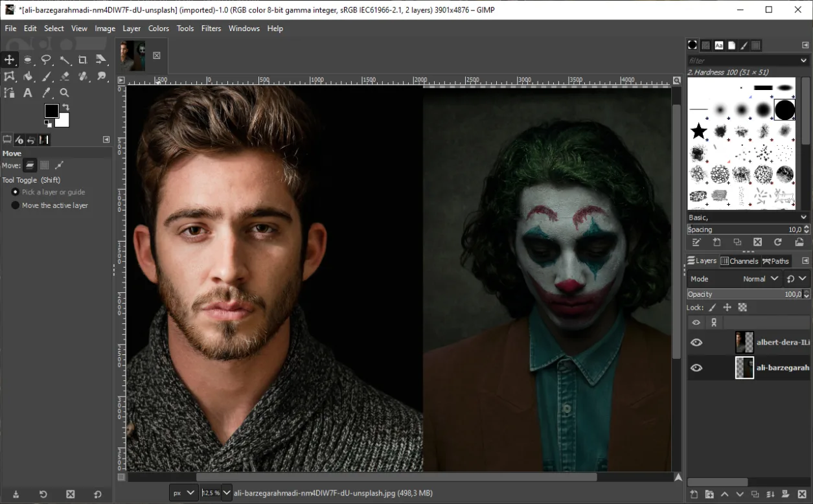This screenshot has width=813, height=504.
Task: Expand the brush filter dropdown
Action: [x=804, y=60]
